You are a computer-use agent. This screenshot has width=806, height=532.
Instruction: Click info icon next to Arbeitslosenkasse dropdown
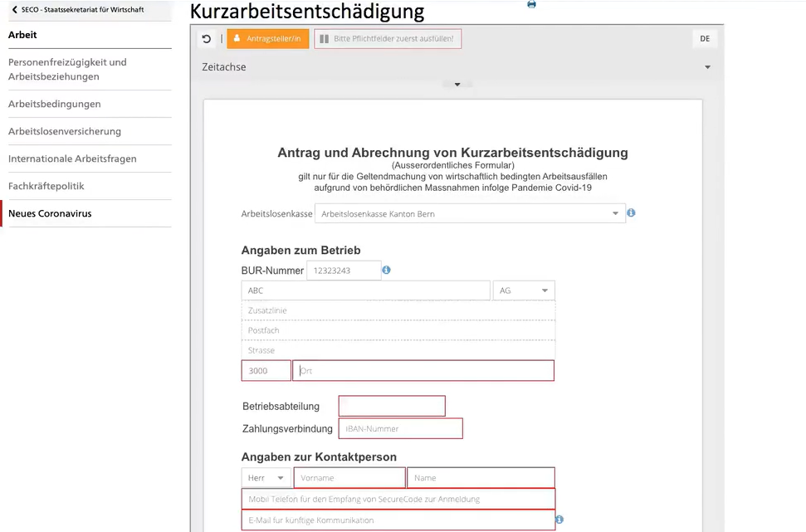pyautogui.click(x=631, y=213)
